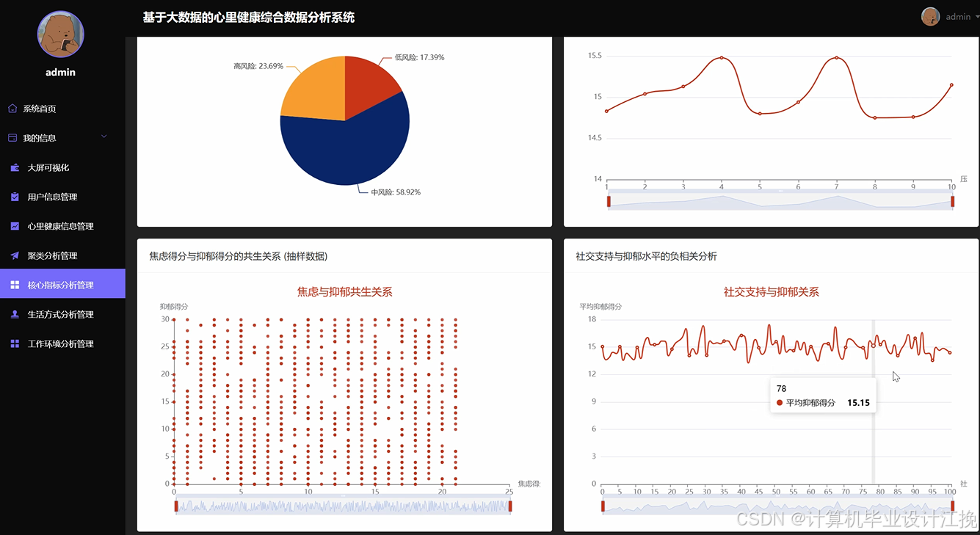Click the chart icon beside 心里健康信息管理
This screenshot has width=980, height=535.
tap(15, 226)
